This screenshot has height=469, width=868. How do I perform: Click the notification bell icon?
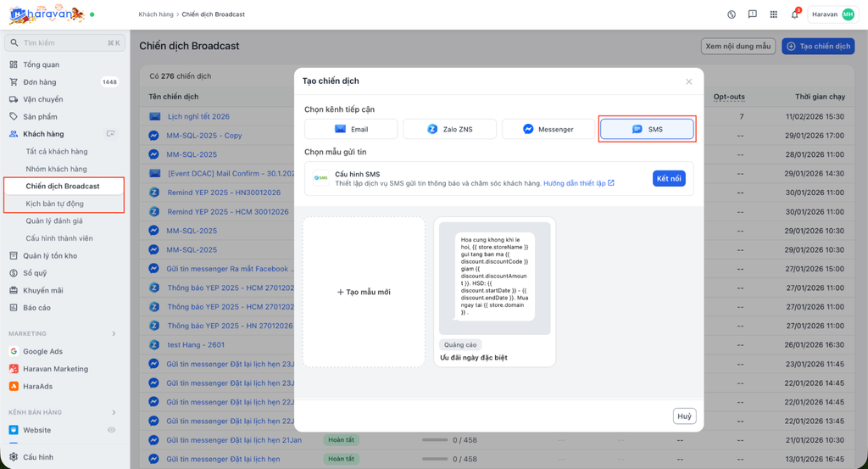pyautogui.click(x=794, y=14)
